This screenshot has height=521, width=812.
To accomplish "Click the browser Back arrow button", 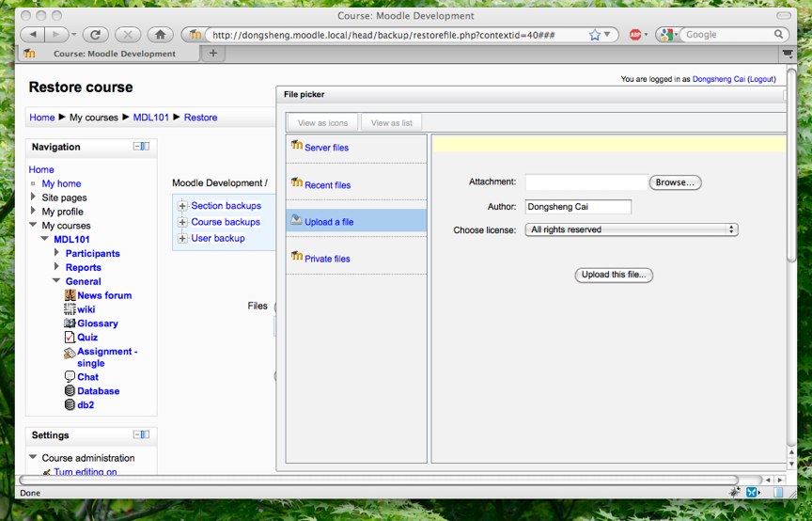I will 33,35.
